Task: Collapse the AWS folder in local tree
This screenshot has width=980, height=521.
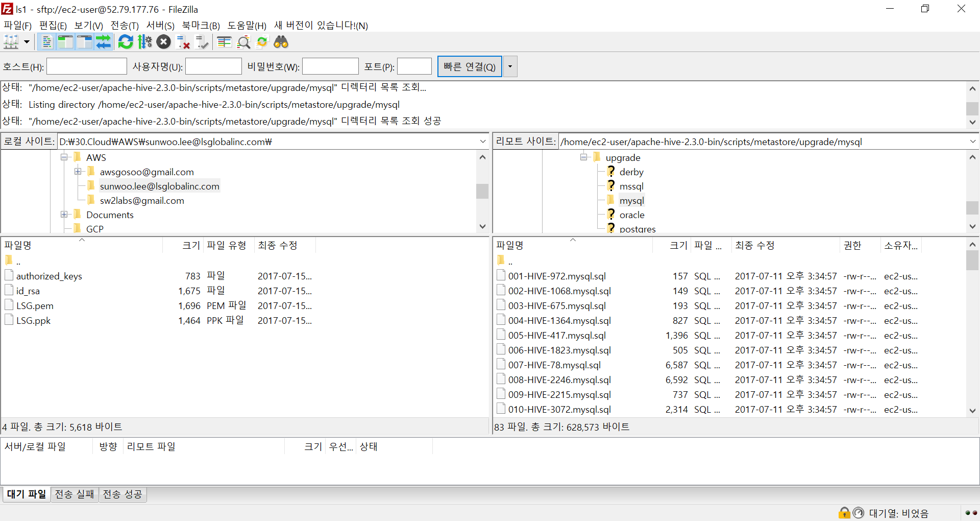Action: point(64,157)
